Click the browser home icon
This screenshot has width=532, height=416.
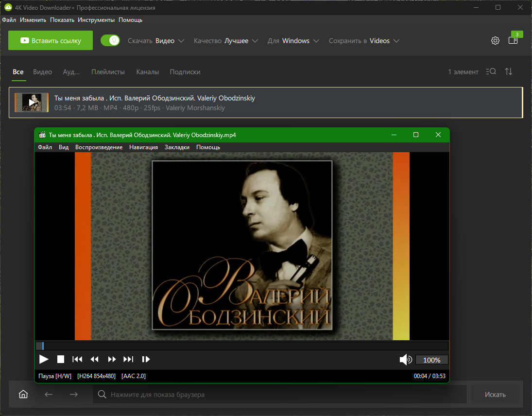pos(23,394)
